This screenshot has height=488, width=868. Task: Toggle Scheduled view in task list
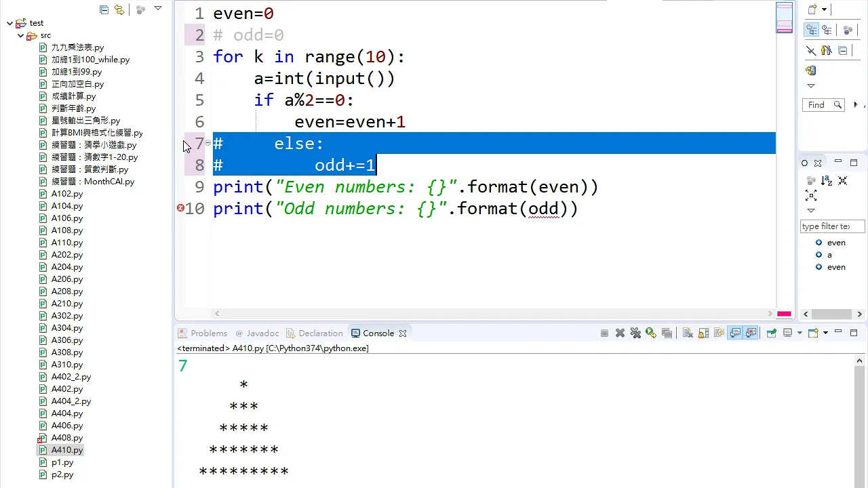827,30
